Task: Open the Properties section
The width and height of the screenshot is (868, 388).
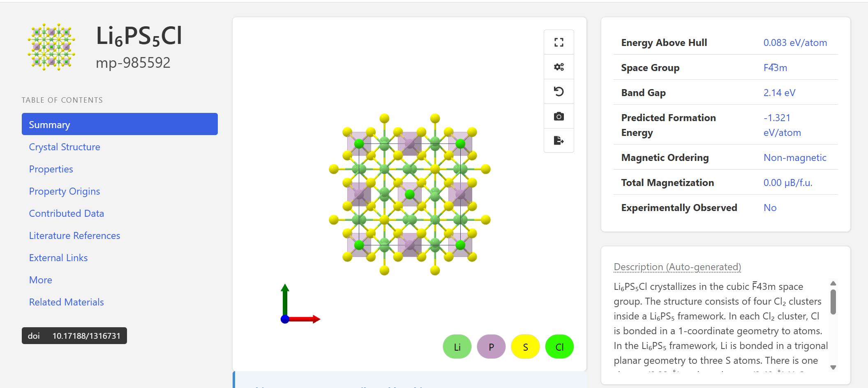Action: [x=51, y=169]
